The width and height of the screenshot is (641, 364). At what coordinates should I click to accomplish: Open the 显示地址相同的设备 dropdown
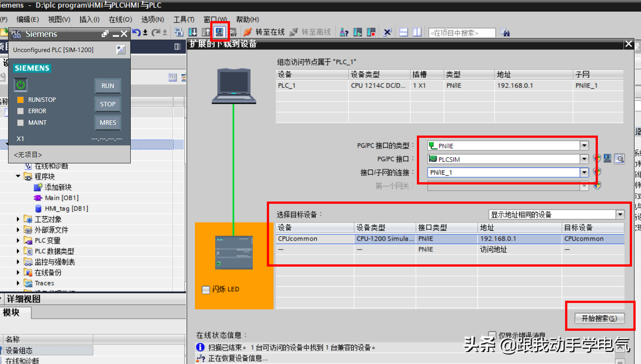tap(620, 215)
